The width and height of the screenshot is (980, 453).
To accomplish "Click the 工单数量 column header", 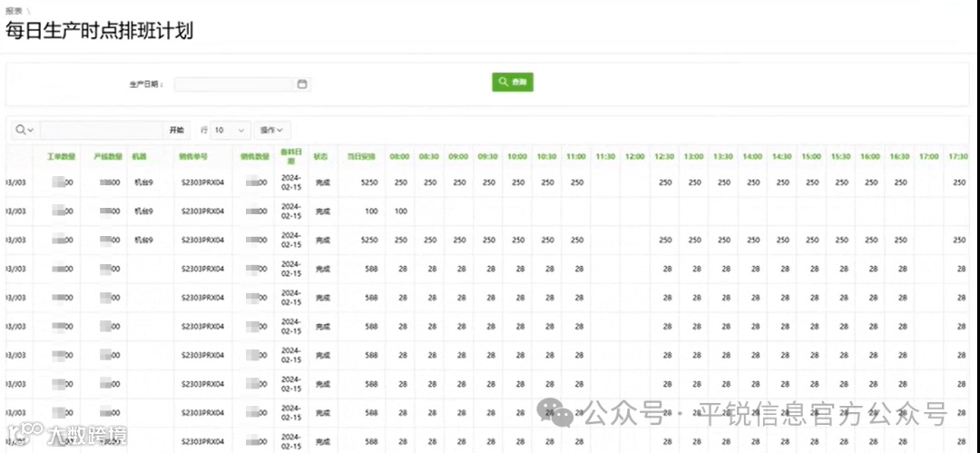I will click(62, 156).
